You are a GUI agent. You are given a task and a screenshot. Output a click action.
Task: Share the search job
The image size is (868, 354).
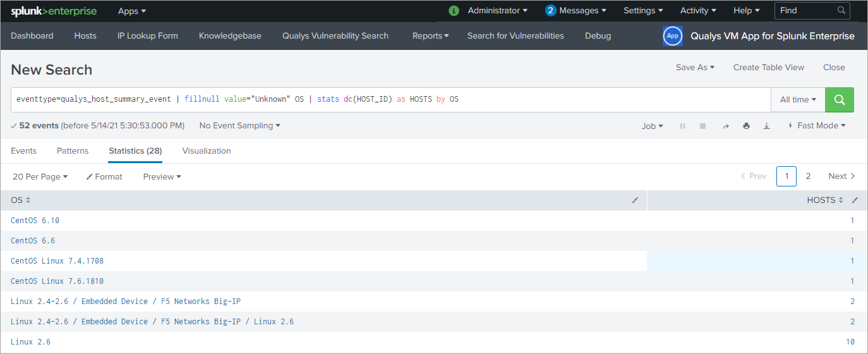click(726, 126)
